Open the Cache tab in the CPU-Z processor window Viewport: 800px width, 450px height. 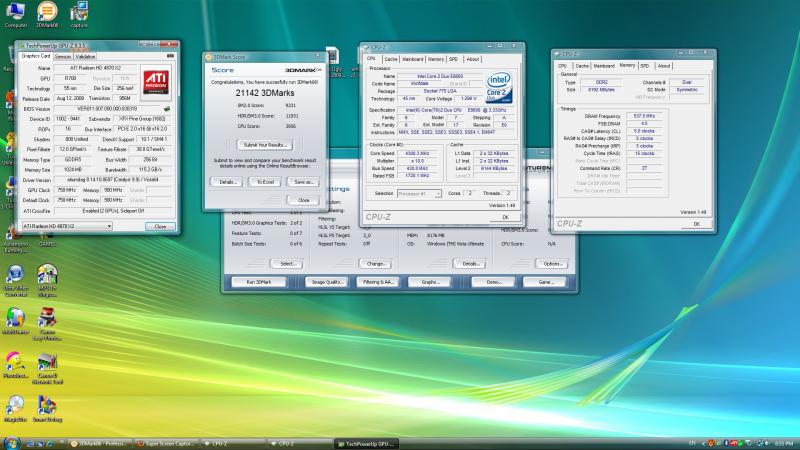pos(391,59)
